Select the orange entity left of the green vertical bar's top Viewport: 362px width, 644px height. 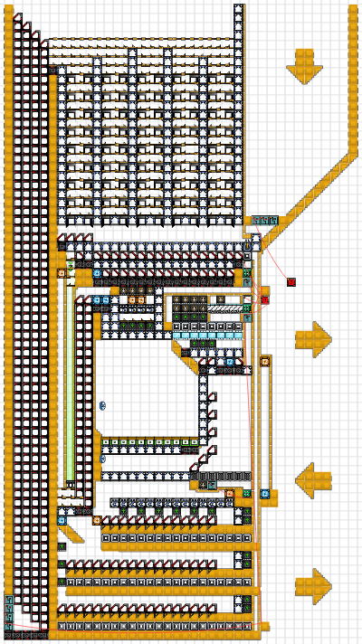[x=62, y=273]
